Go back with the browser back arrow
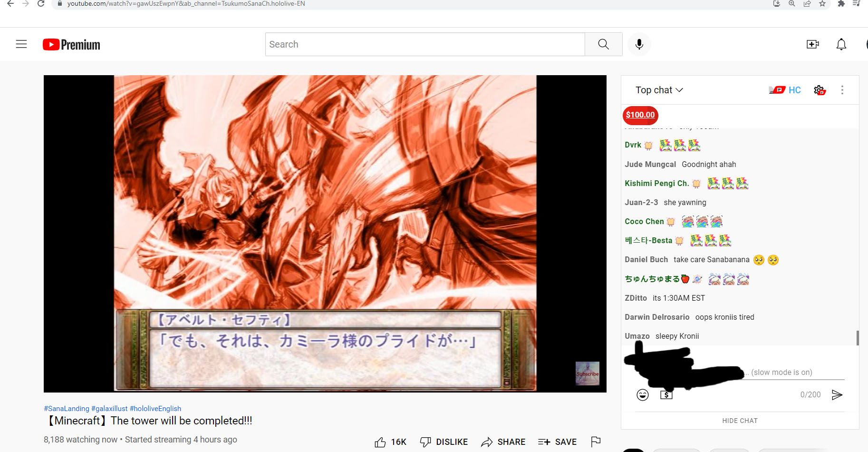This screenshot has width=868, height=452. coord(10,4)
